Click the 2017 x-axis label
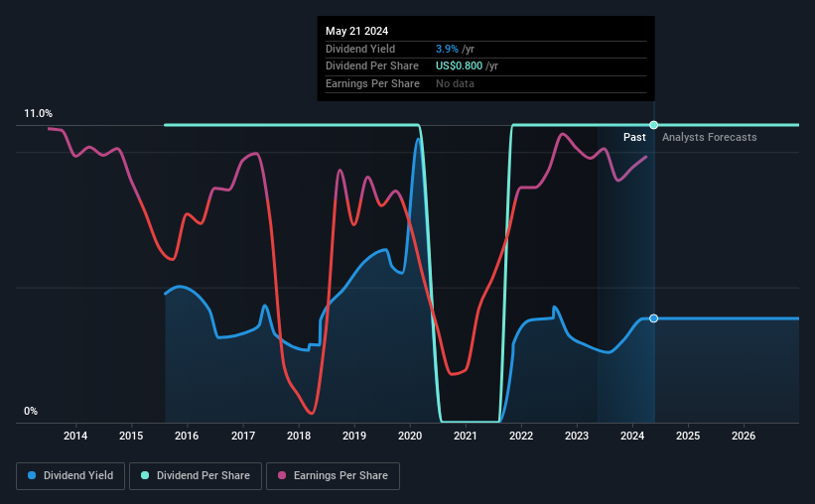815x504 pixels. 243,436
